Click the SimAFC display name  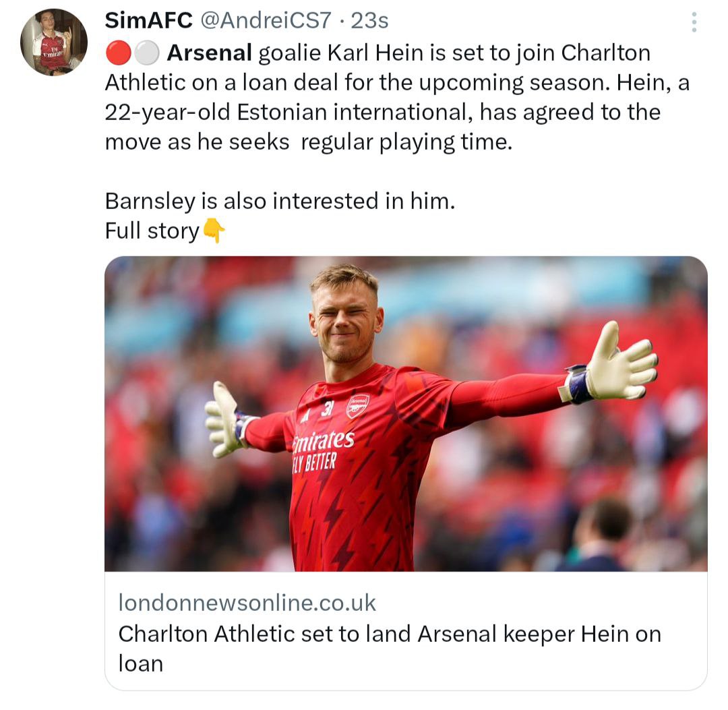coord(148,21)
